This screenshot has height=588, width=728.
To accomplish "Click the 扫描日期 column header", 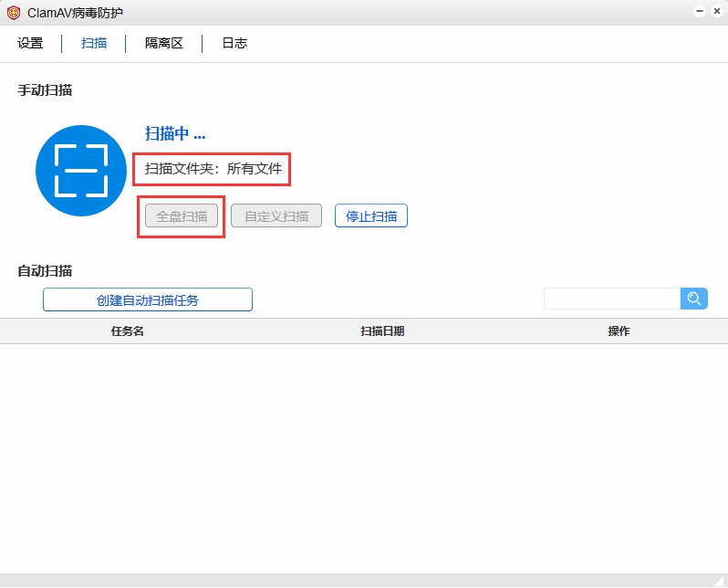I will click(382, 331).
